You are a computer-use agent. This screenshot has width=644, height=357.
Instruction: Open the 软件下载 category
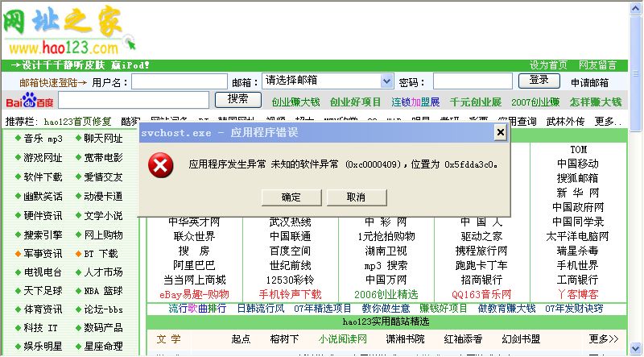[x=43, y=176]
